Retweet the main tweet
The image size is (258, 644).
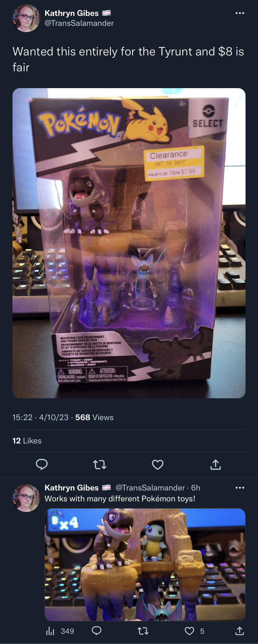[100, 465]
